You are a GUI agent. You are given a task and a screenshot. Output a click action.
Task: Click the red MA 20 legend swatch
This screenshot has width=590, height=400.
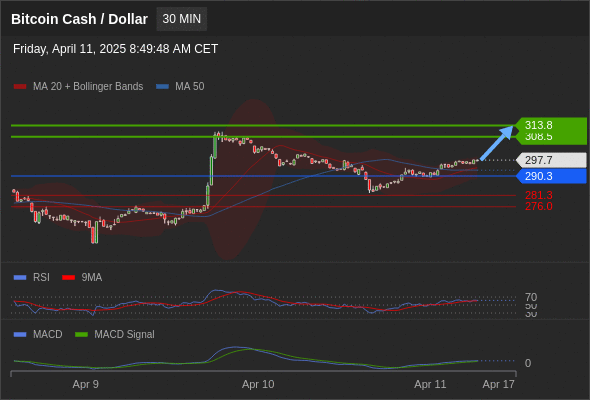pyautogui.click(x=20, y=87)
